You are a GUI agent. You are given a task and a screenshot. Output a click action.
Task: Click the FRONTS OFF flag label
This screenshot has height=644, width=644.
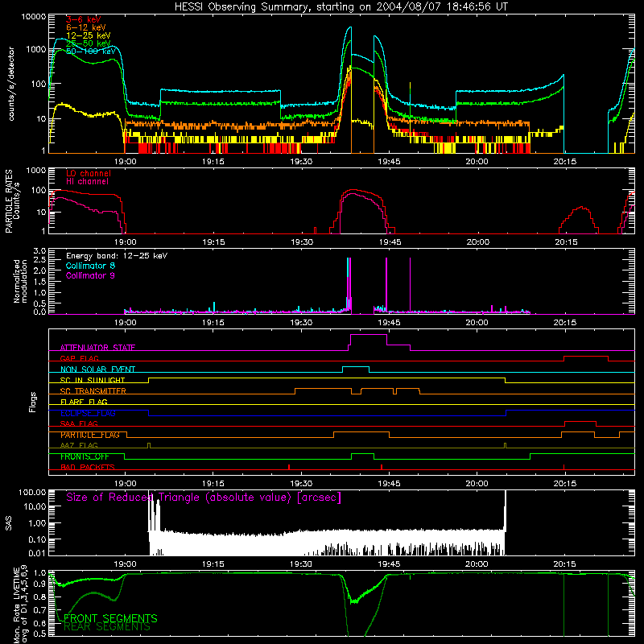[85, 456]
